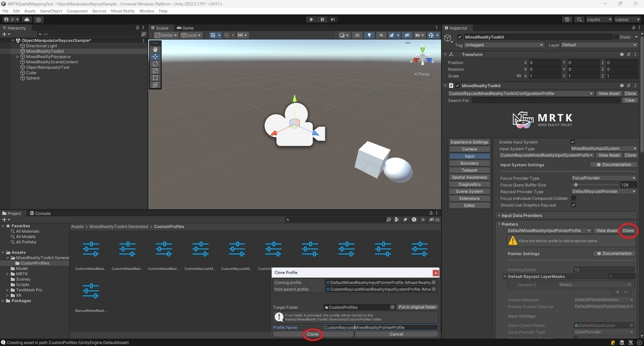Open the Local handle rotation dropdown
Screen dimensions: 644x346
click(191, 35)
